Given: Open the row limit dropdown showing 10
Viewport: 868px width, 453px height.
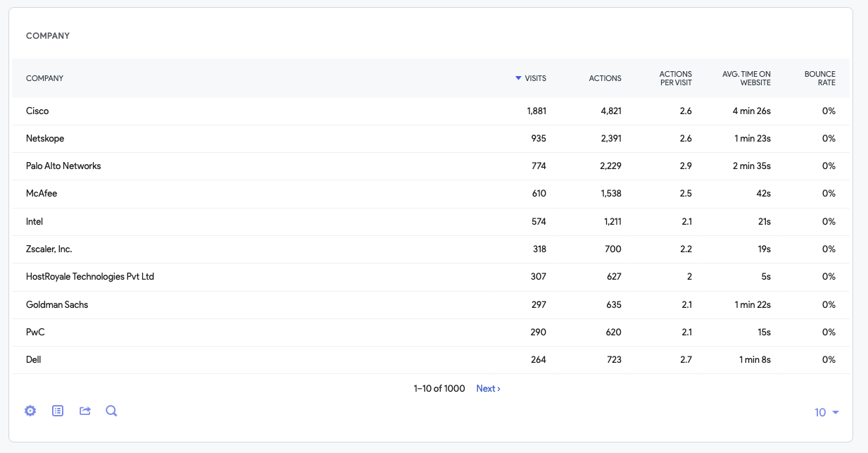Looking at the screenshot, I should pos(827,413).
